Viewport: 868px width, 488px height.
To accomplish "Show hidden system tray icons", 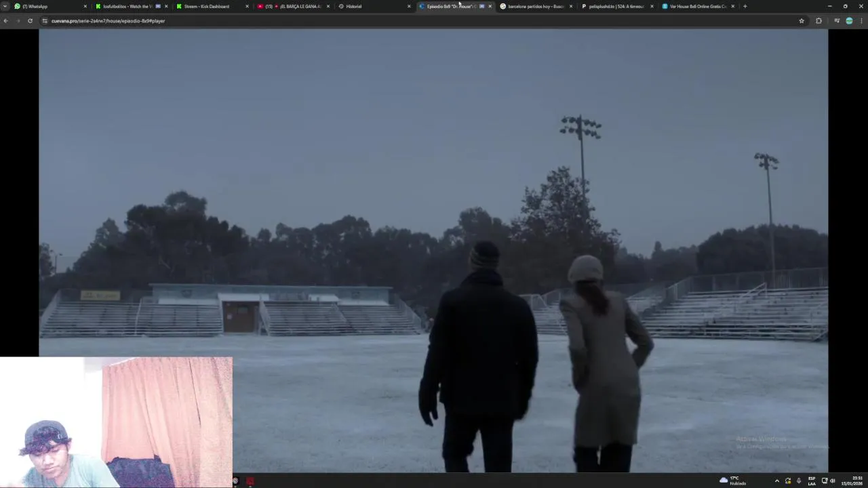I will pos(777,481).
